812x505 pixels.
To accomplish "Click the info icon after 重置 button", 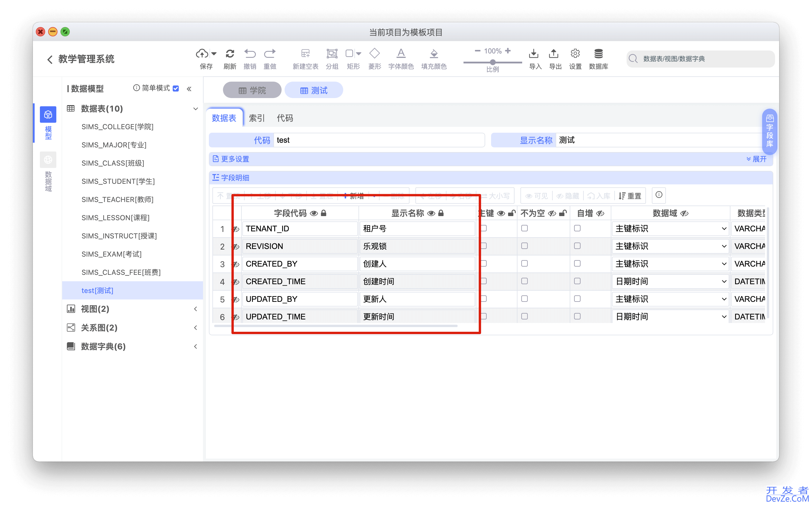I will click(659, 195).
